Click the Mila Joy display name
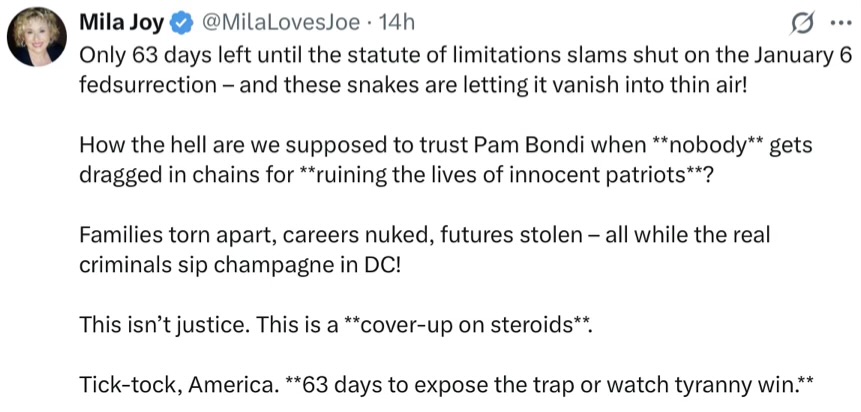Screen dimensions: 861x412 pyautogui.click(x=114, y=22)
